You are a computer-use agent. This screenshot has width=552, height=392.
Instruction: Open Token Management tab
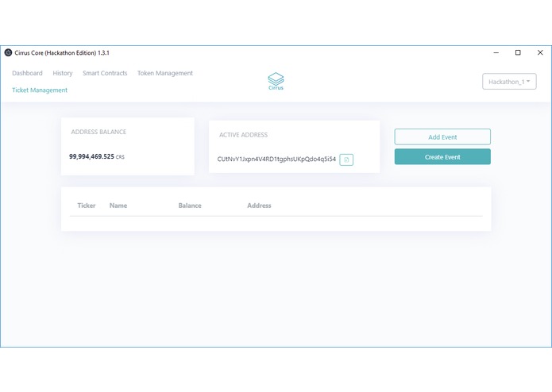[165, 73]
